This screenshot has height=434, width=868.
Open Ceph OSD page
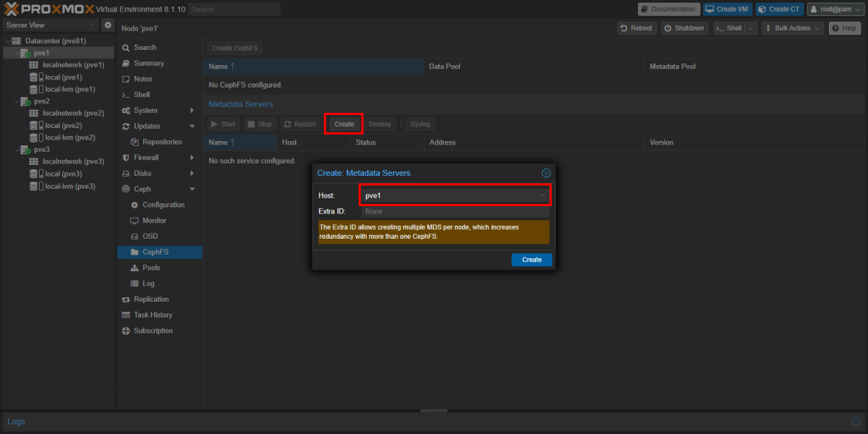click(x=150, y=237)
